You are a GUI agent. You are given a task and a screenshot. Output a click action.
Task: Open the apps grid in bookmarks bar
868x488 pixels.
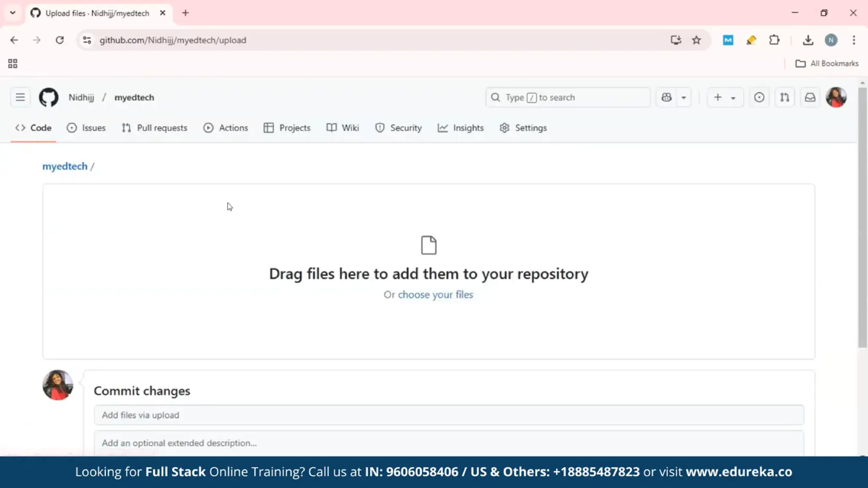13,64
